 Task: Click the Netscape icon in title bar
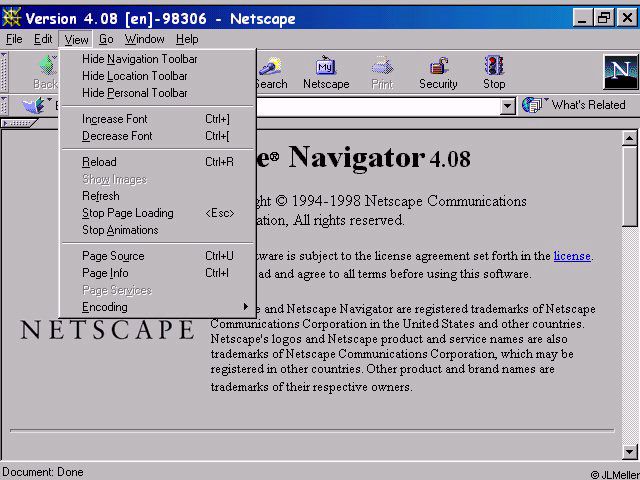(x=11, y=18)
